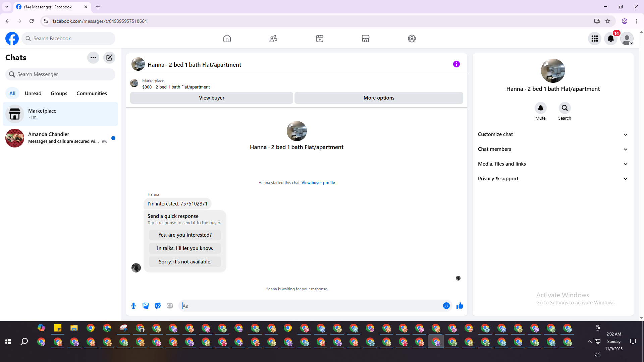644x362 pixels.
Task: Open Facebook notifications bell
Action: pos(610,39)
